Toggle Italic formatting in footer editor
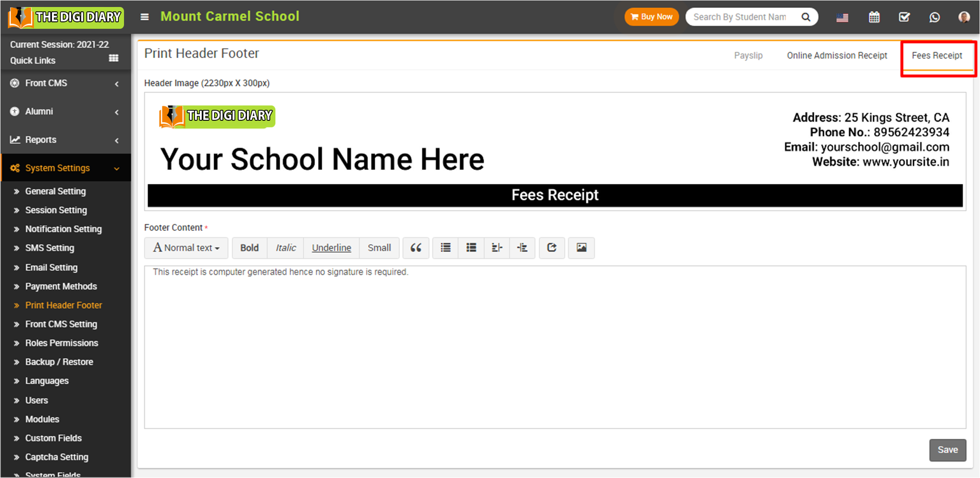Screen dimensions: 980x478 click(285, 248)
